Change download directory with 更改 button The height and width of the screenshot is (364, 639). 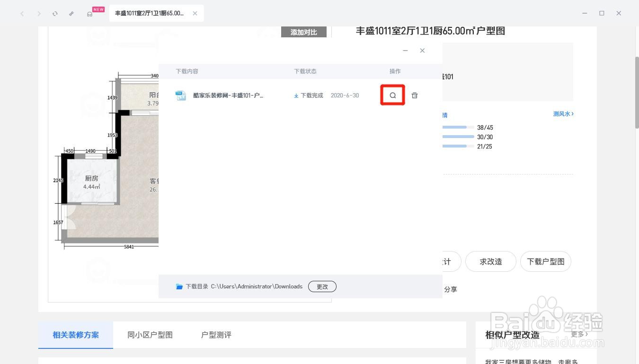322,286
